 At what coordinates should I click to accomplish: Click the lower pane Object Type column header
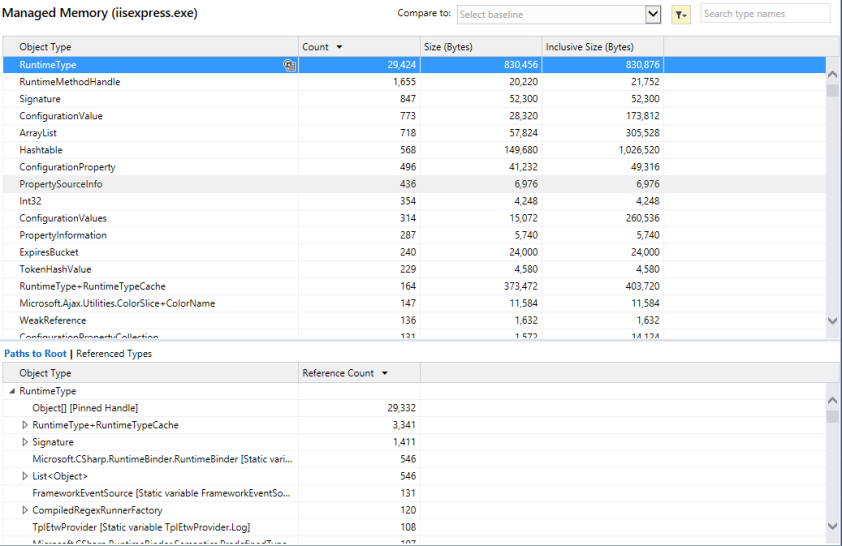pyautogui.click(x=150, y=373)
